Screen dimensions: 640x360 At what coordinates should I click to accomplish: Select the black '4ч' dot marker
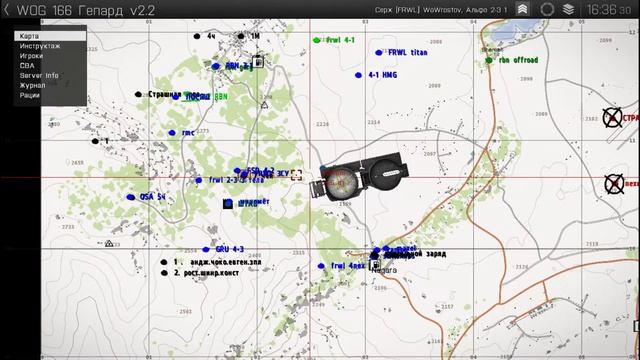pos(197,36)
